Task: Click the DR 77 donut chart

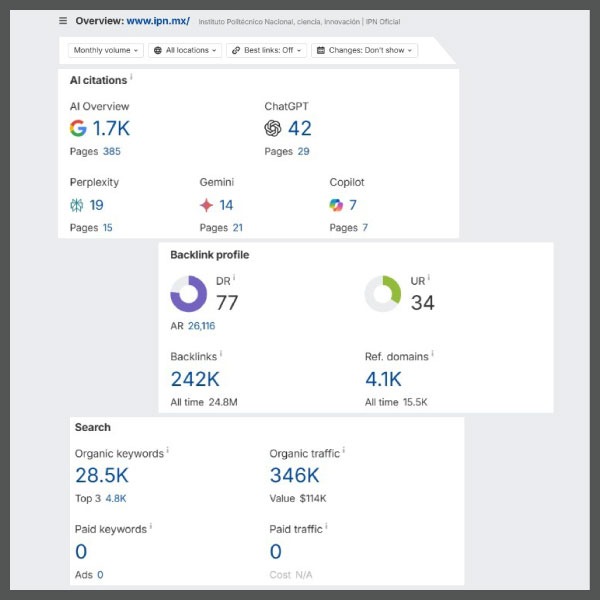Action: [x=188, y=295]
